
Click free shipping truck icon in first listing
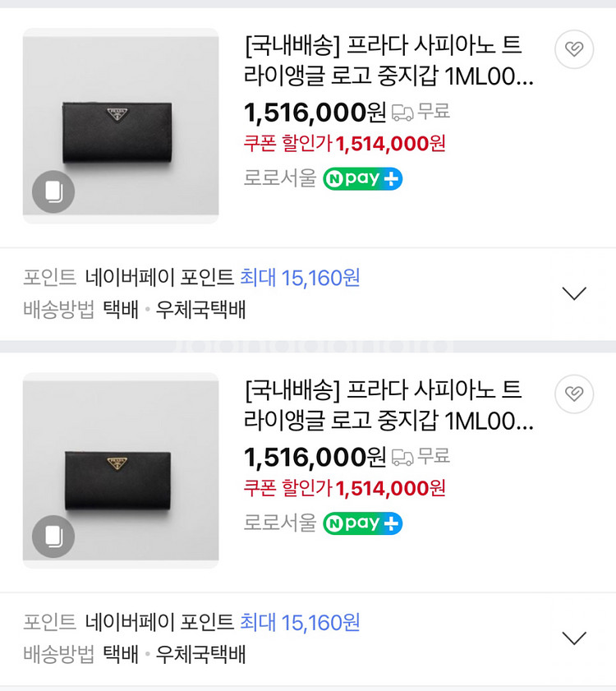pos(402,113)
